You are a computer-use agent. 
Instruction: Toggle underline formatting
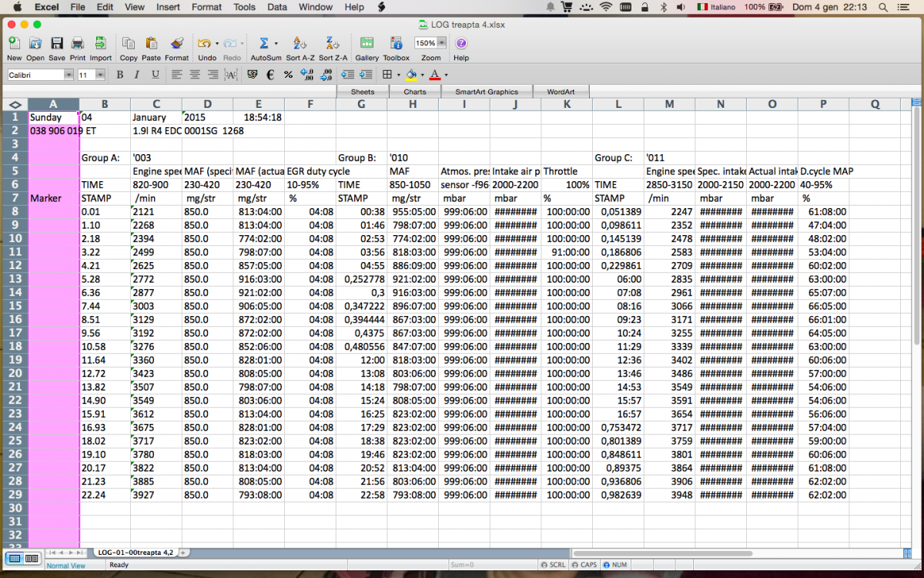click(x=155, y=75)
